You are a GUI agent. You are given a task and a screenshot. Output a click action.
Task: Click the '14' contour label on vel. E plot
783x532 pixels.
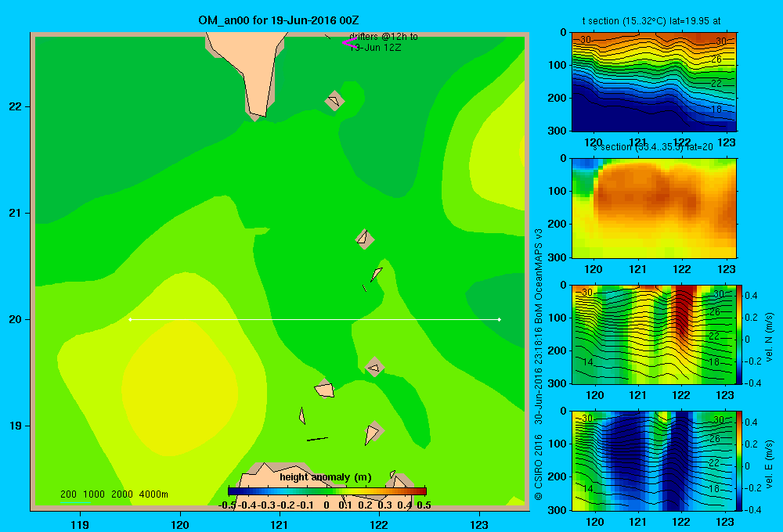click(x=588, y=489)
